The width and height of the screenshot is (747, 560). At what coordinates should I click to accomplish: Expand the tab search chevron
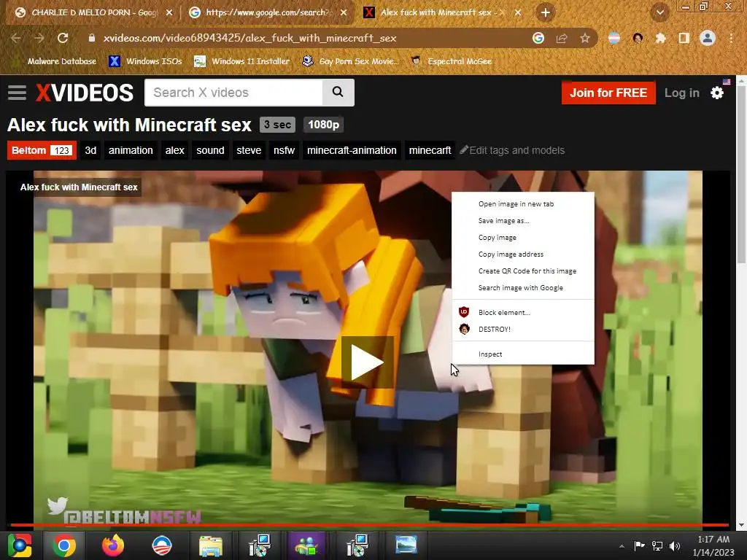pos(660,12)
